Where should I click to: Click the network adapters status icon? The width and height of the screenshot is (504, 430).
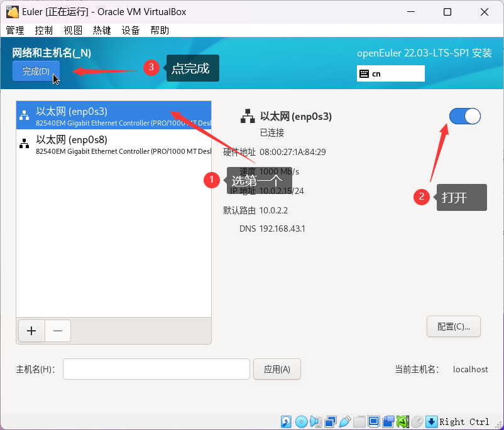pos(331,422)
